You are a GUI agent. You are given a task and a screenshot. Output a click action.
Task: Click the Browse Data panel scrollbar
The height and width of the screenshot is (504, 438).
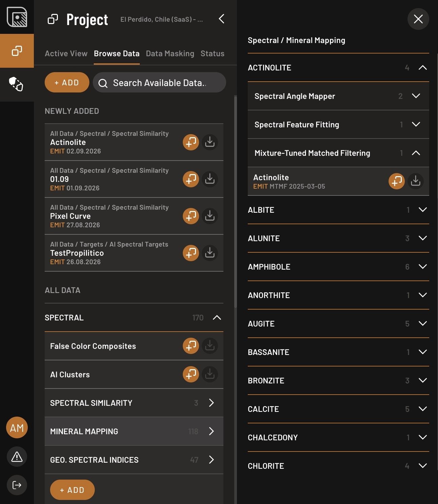pos(236,202)
